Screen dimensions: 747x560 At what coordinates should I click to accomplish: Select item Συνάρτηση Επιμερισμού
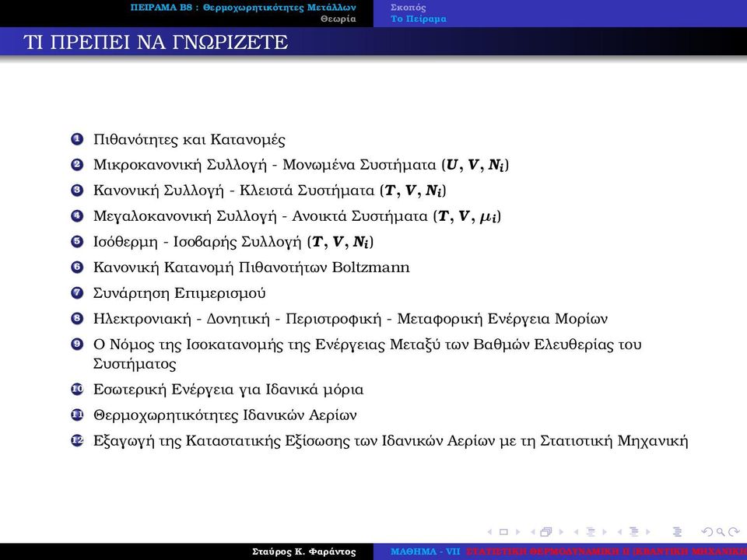click(x=179, y=293)
